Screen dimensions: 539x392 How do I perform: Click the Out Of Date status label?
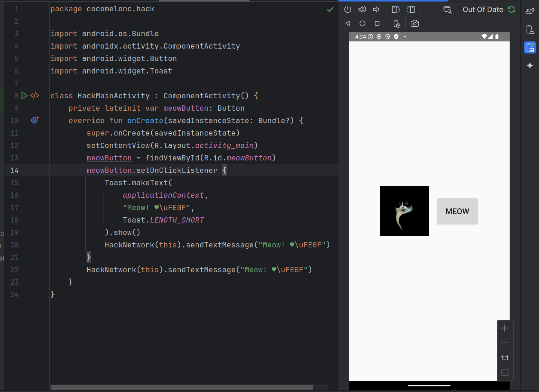[x=483, y=10]
